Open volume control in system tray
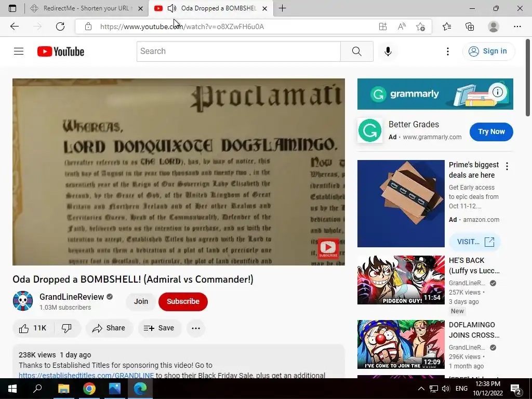The width and height of the screenshot is (532, 399). [446, 389]
